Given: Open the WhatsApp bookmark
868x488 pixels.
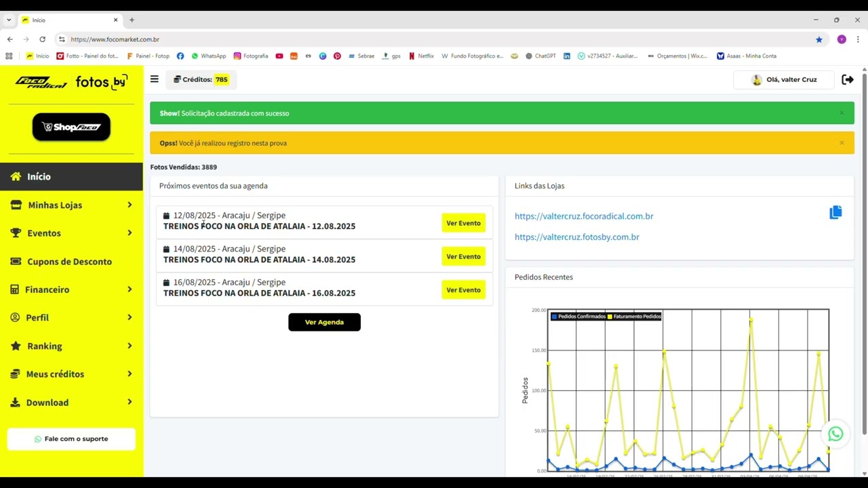Looking at the screenshot, I should pyautogui.click(x=209, y=56).
